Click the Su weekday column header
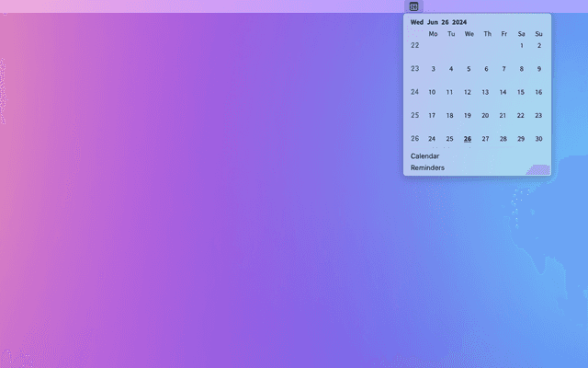588x368 pixels. [538, 34]
